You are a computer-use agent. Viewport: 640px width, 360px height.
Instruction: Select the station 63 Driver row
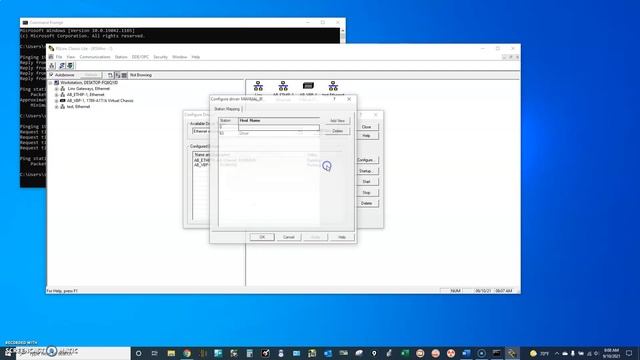269,133
